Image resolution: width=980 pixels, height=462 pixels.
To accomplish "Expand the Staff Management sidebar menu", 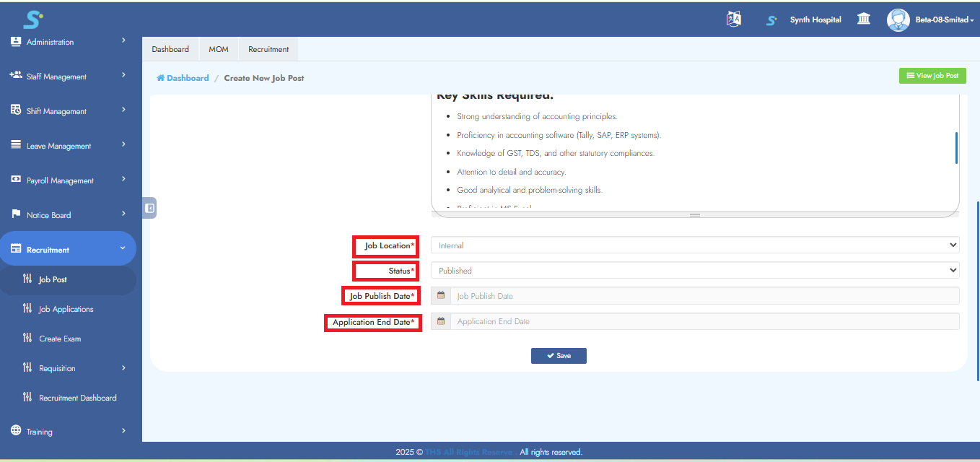I will tap(68, 77).
